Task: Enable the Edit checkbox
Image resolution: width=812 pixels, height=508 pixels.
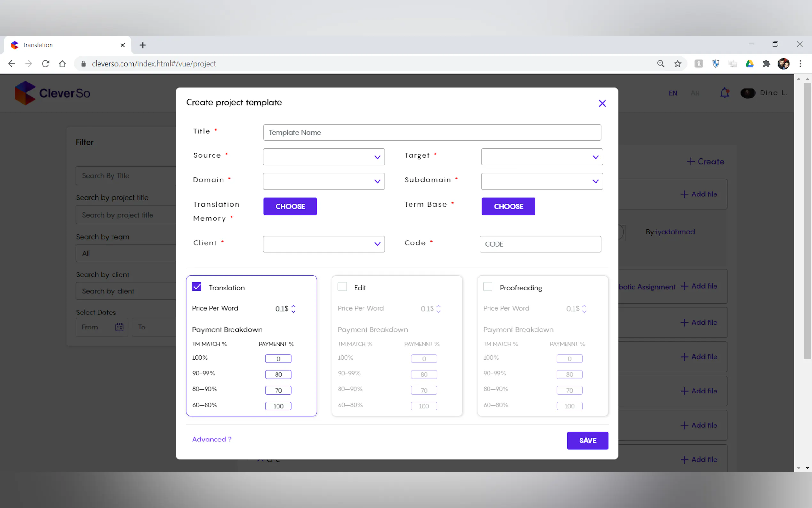Action: [342, 287]
